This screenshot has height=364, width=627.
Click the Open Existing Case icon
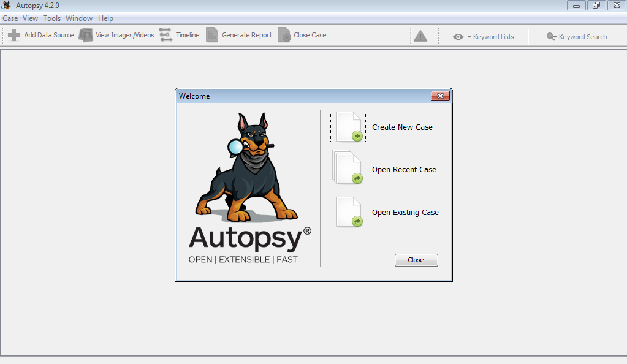(x=349, y=212)
